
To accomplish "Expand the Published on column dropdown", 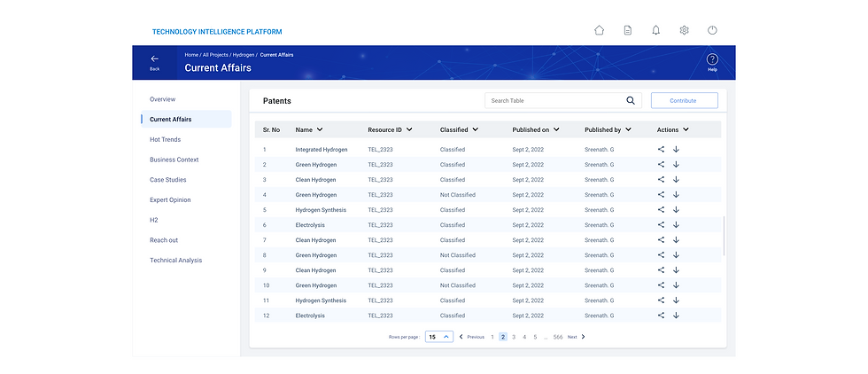I will 557,130.
